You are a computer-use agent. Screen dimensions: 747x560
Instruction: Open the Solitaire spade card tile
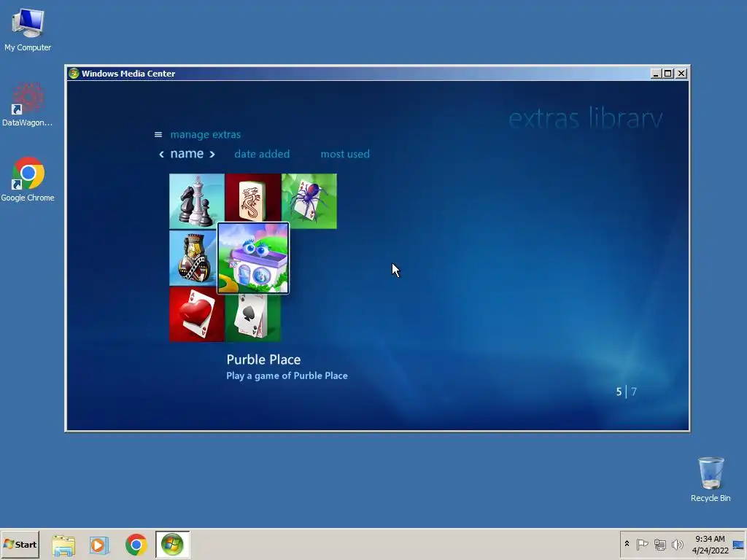[253, 318]
